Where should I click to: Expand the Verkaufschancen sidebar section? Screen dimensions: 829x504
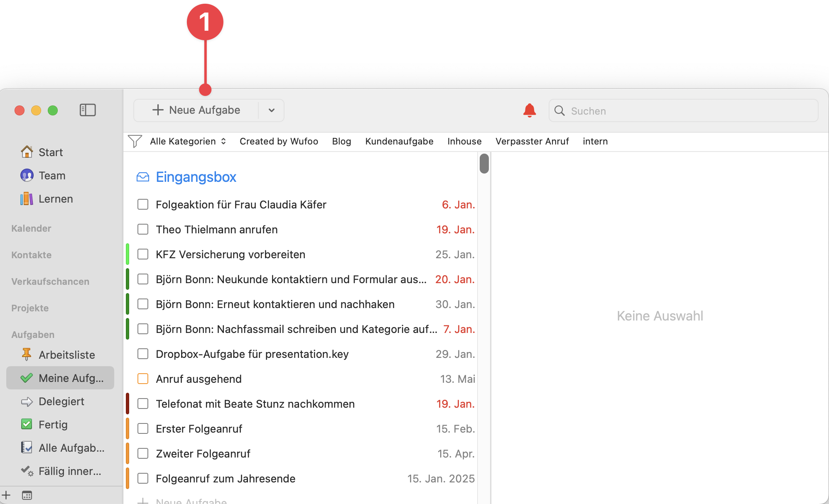coord(50,281)
